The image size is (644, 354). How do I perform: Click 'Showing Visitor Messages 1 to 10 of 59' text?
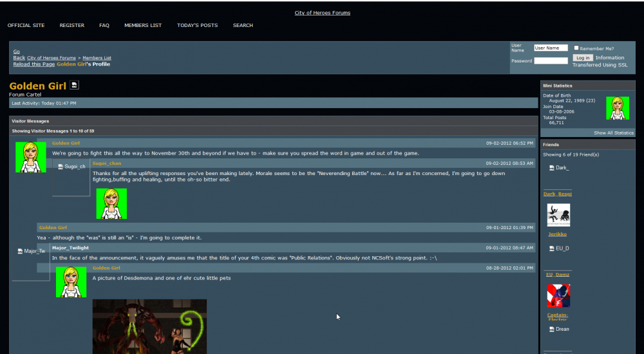pyautogui.click(x=53, y=131)
